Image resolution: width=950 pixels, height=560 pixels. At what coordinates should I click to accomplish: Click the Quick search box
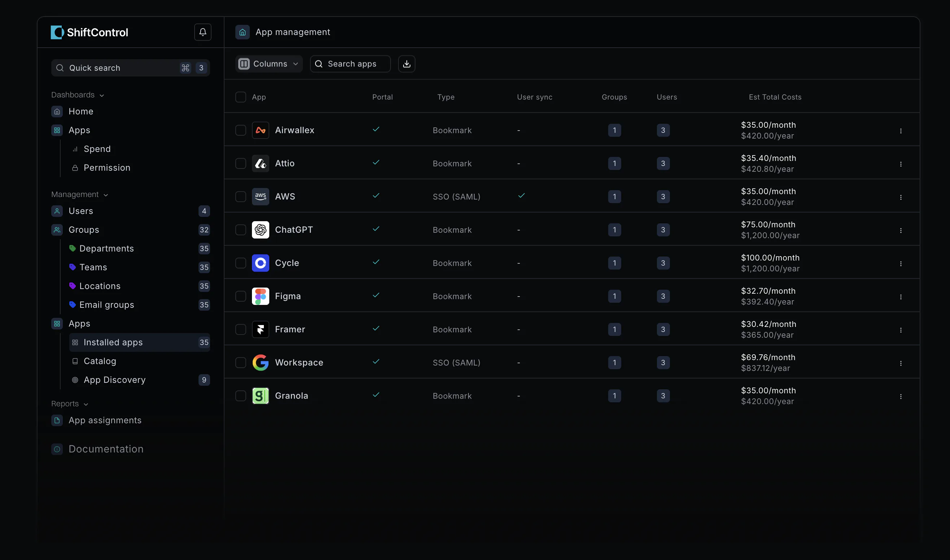[x=131, y=68]
